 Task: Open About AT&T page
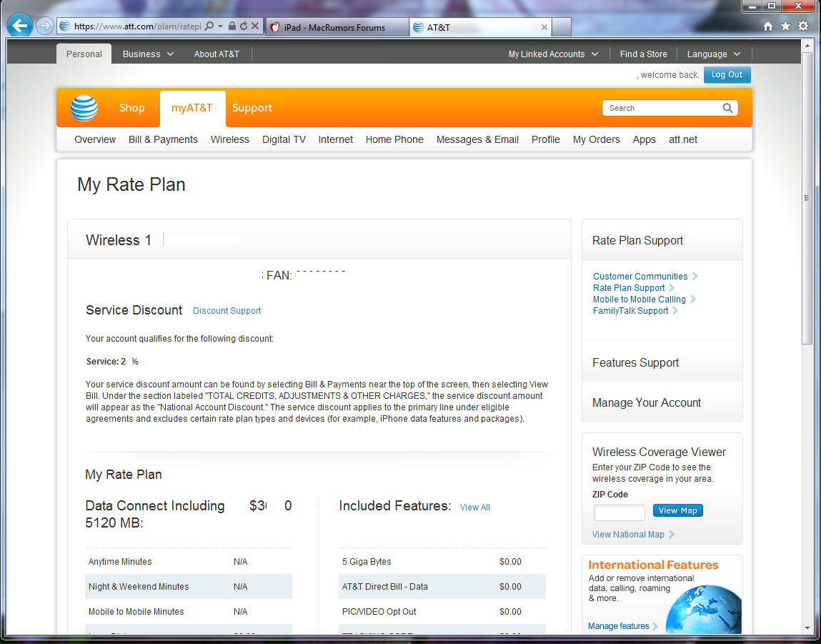coord(217,54)
